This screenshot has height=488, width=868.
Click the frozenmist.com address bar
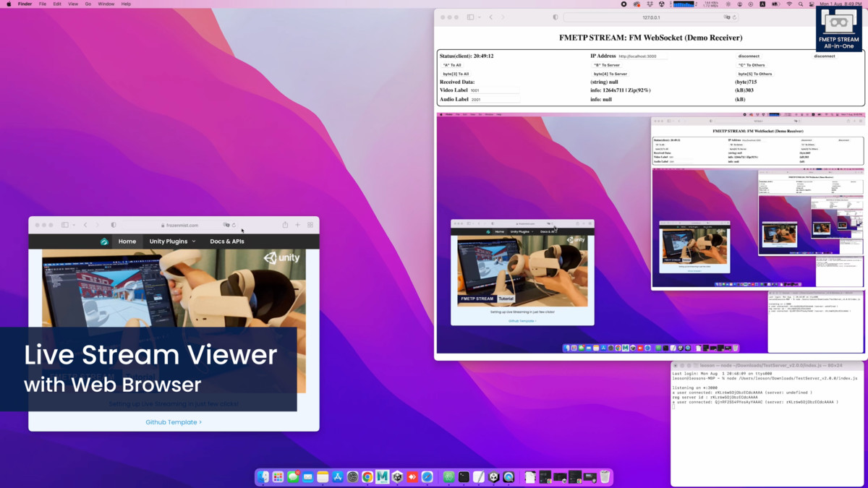179,225
